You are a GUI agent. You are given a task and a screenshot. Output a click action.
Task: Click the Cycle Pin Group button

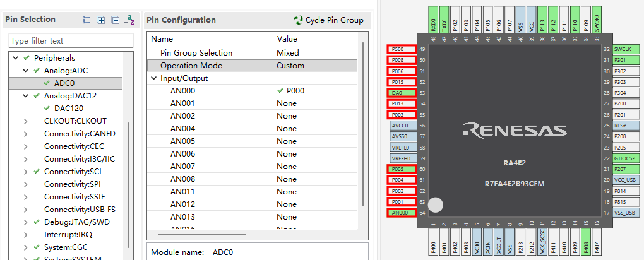pyautogui.click(x=329, y=20)
